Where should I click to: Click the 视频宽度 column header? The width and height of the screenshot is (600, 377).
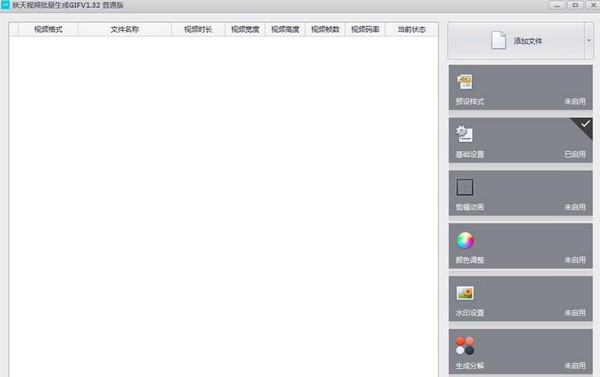coord(245,29)
